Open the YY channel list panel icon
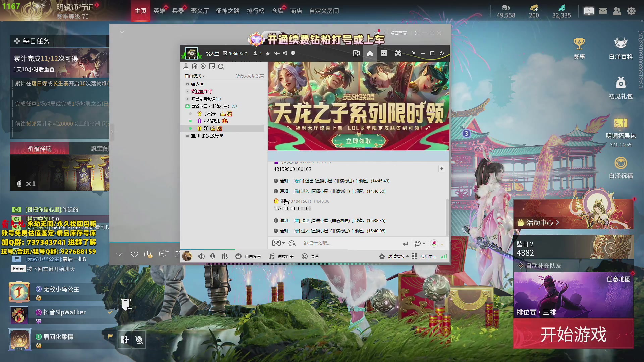 coord(384,54)
